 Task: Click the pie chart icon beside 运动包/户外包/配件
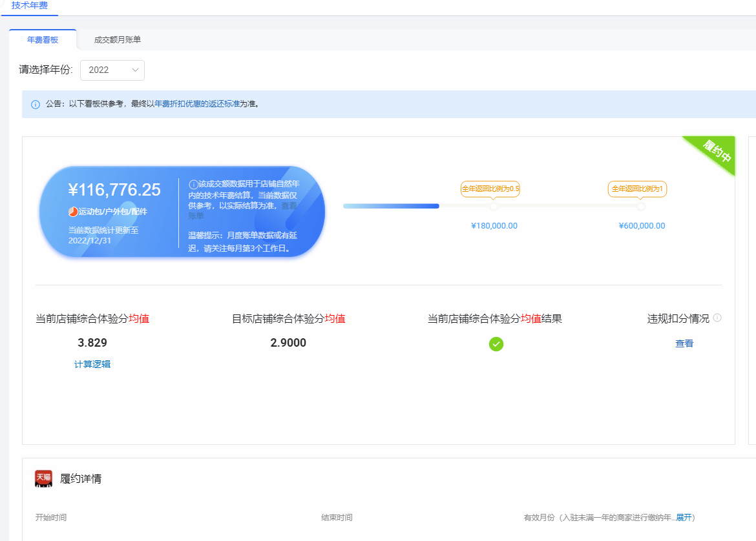(73, 212)
